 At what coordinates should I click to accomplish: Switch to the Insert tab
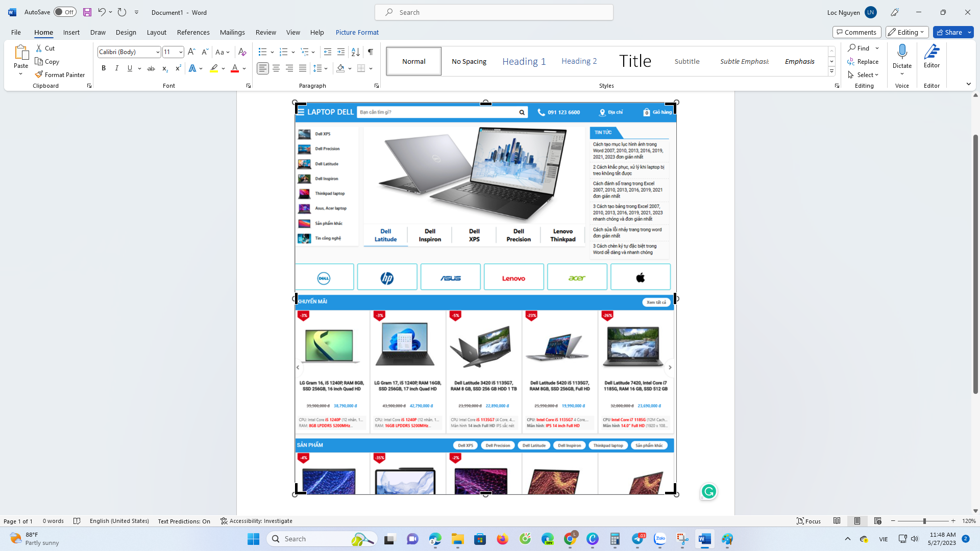71,32
